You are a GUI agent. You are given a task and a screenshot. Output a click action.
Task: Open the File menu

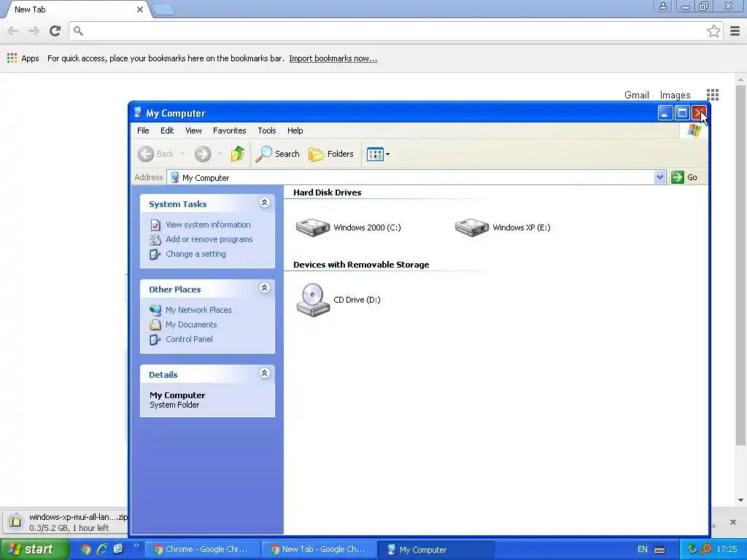143,131
